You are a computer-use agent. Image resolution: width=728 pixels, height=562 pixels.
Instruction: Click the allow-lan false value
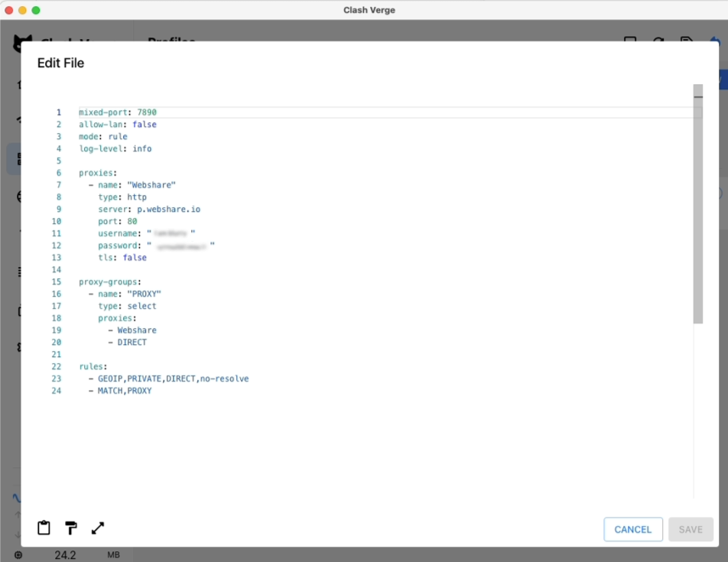pos(145,125)
